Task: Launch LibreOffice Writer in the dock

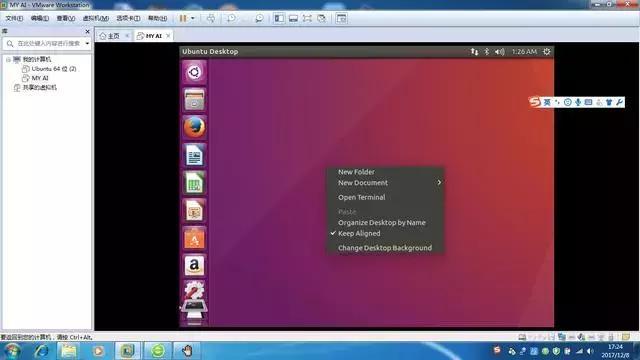Action: 194,155
